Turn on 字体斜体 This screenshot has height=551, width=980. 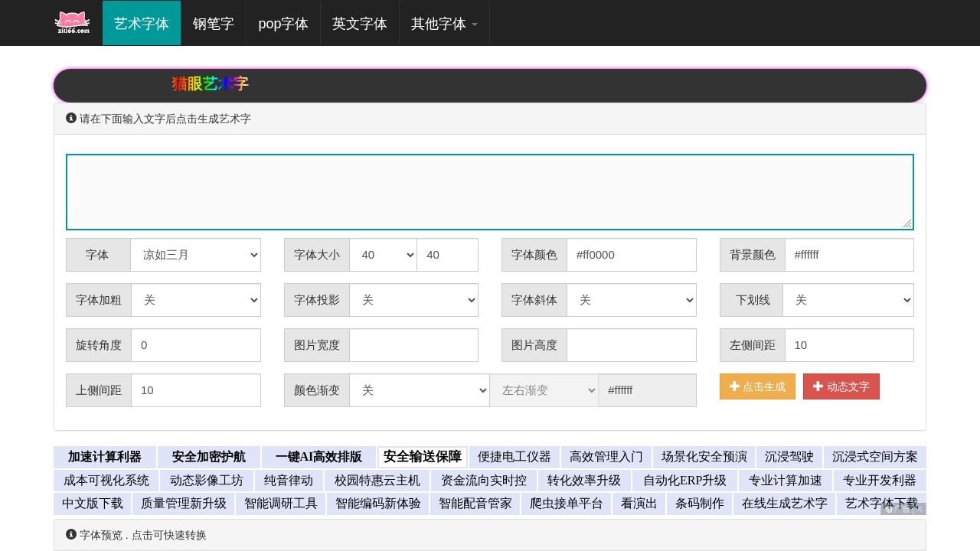click(632, 300)
